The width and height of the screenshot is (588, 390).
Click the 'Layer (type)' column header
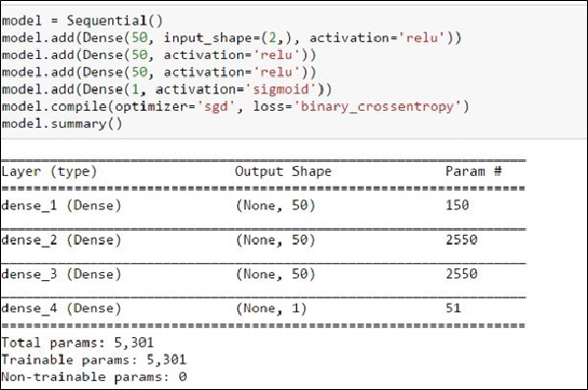coord(49,172)
